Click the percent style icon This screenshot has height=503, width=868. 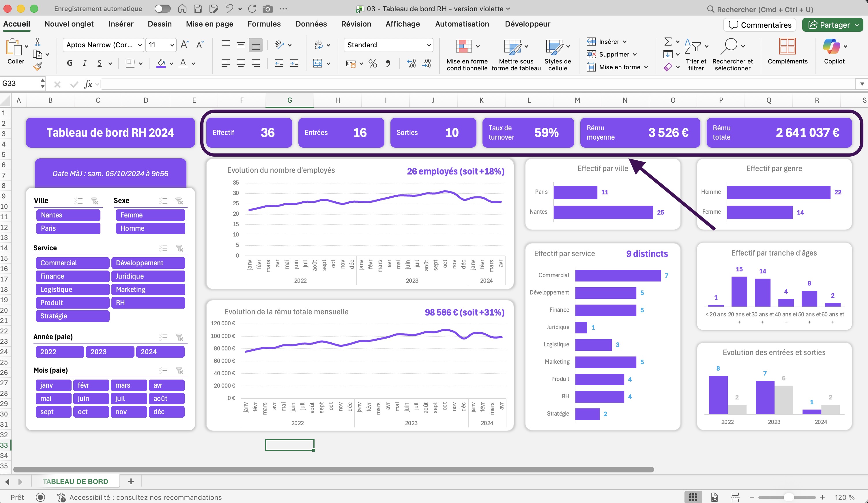pyautogui.click(x=372, y=63)
